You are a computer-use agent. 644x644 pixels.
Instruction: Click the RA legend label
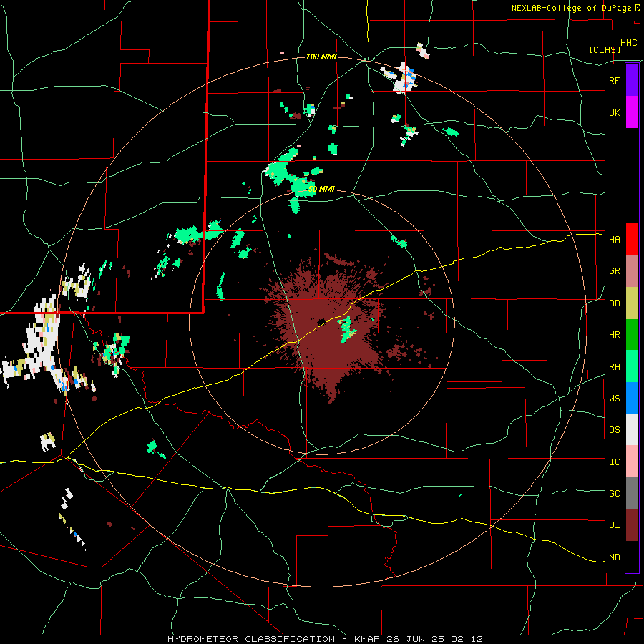point(614,367)
